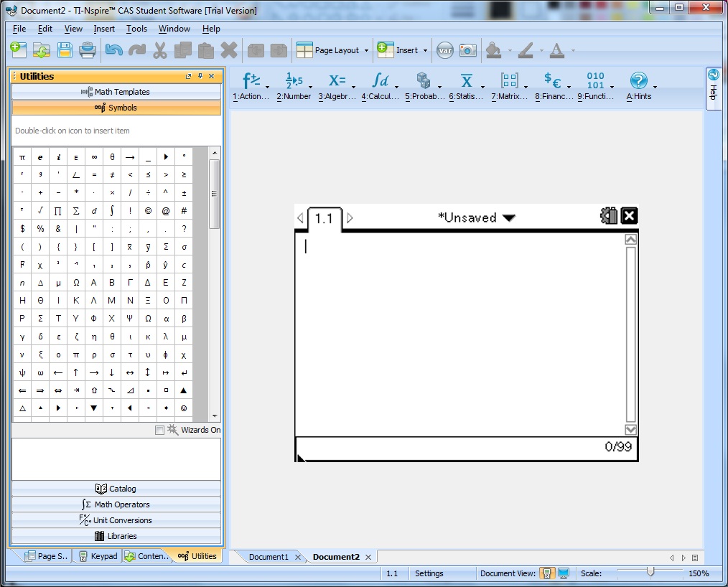Screen dimensions: 728x587
Task: Click the Save document icon
Action: pyautogui.click(x=65, y=50)
